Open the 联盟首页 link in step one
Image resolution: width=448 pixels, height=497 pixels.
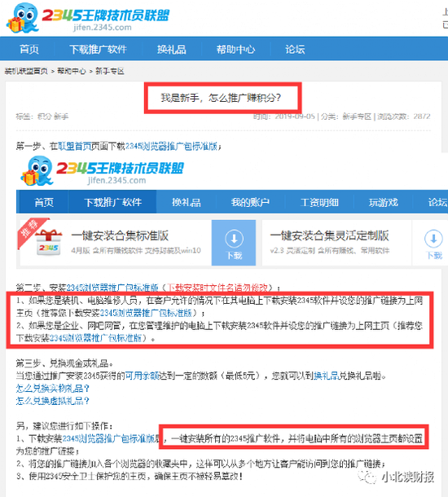click(75, 146)
